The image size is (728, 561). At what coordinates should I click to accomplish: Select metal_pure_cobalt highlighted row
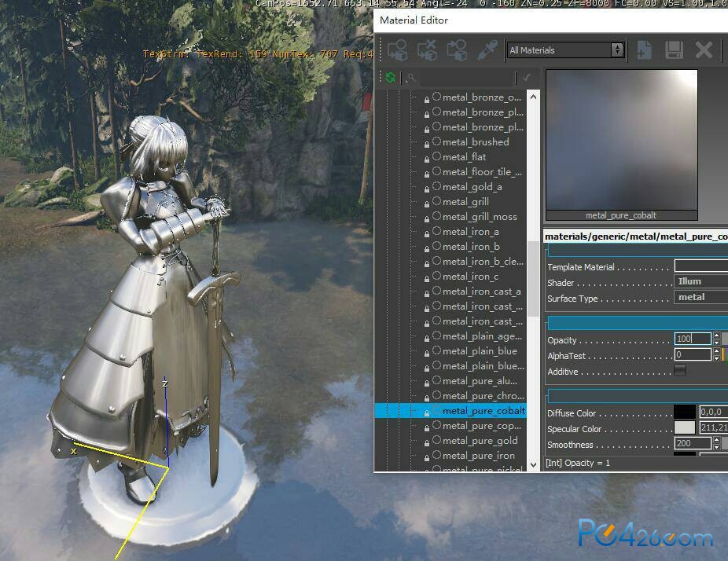click(450, 411)
